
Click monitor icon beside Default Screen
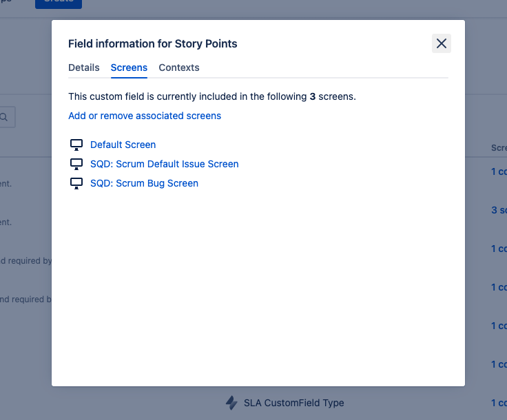(76, 145)
